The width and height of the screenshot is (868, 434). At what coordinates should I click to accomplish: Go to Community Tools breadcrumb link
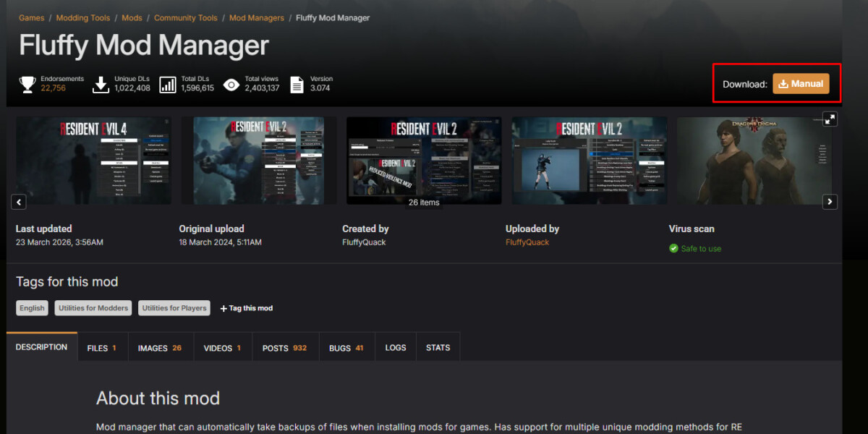click(186, 18)
